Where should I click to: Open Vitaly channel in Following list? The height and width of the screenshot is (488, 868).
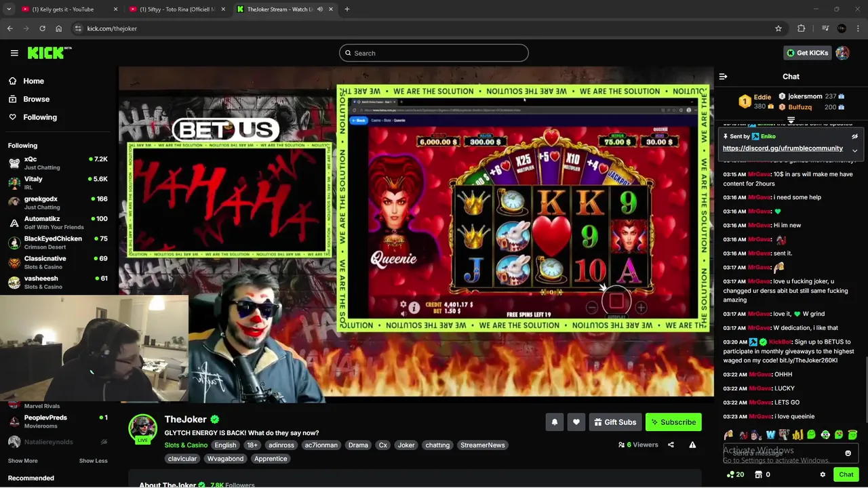58,183
